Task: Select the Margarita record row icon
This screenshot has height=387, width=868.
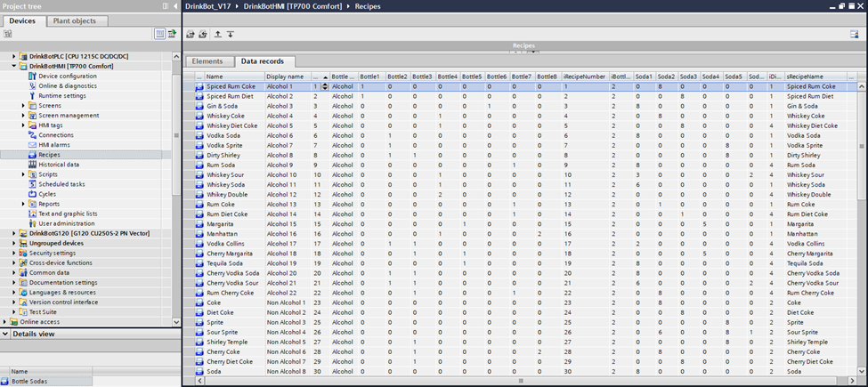Action: pos(199,224)
